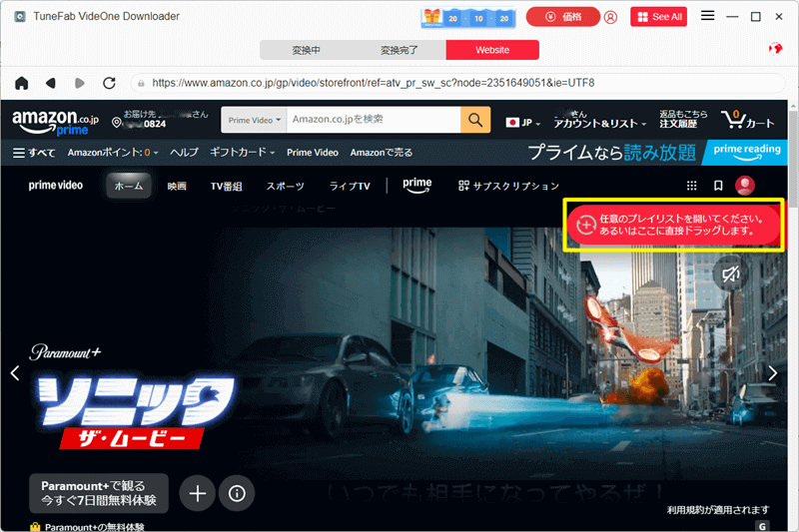Click the 価格 price button
Viewport: 799px width, 532px height.
tap(562, 17)
